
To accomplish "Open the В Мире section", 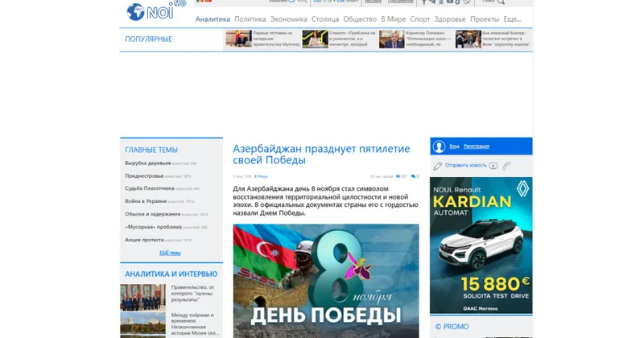I will coord(393,19).
